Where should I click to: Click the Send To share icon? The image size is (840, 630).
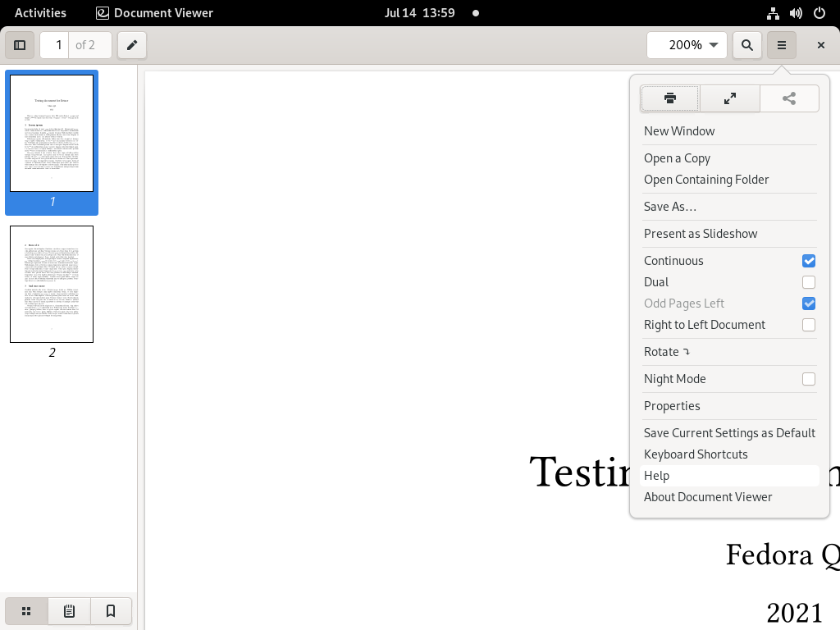click(x=789, y=98)
